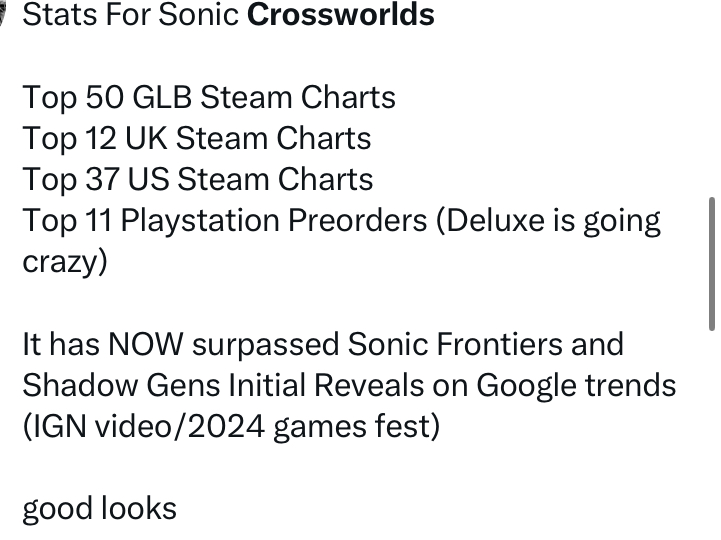Screen dimensions: 721x540
Task: Click the 'Stats For Sonic' heading text
Action: (x=131, y=14)
